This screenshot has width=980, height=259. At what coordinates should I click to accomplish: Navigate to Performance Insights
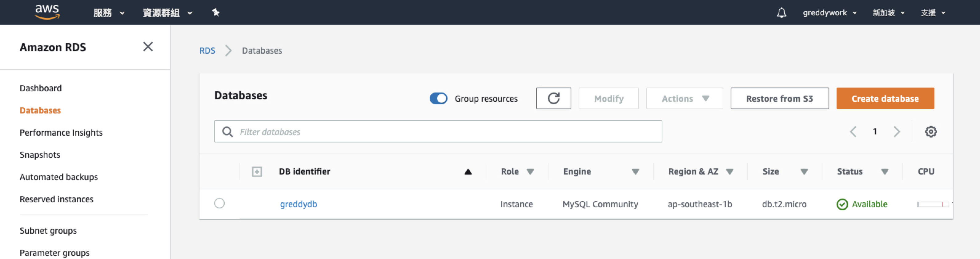point(61,133)
